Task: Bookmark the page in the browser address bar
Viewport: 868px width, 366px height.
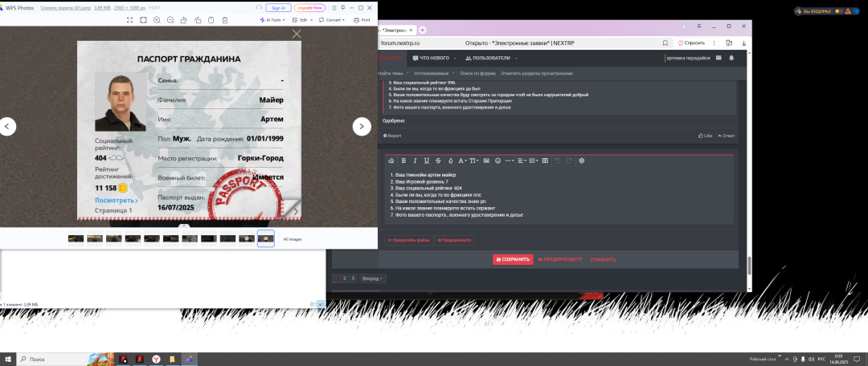Action: pyautogui.click(x=665, y=43)
